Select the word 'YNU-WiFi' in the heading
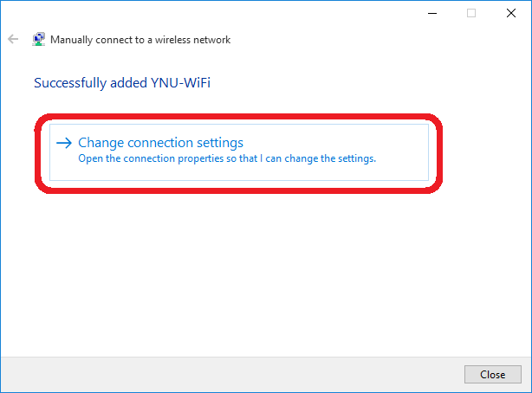Screen dimensions: 532x393 pos(180,83)
